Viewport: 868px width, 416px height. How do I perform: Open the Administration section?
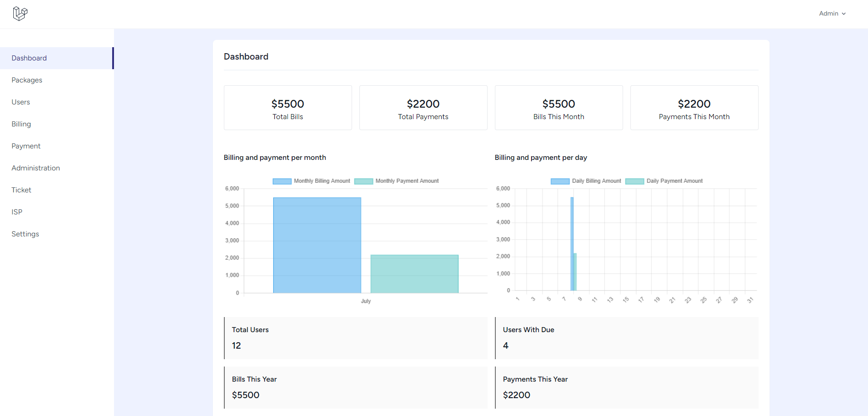point(35,168)
